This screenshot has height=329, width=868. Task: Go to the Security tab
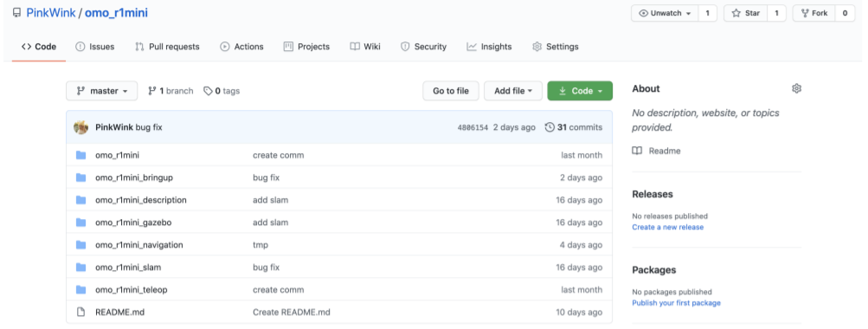(423, 47)
